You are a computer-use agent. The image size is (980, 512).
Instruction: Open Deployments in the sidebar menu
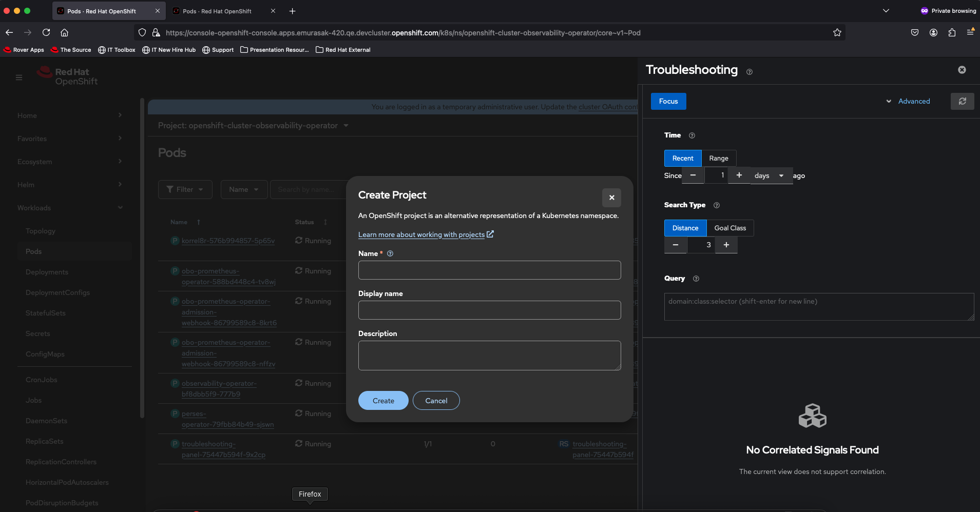pyautogui.click(x=47, y=272)
